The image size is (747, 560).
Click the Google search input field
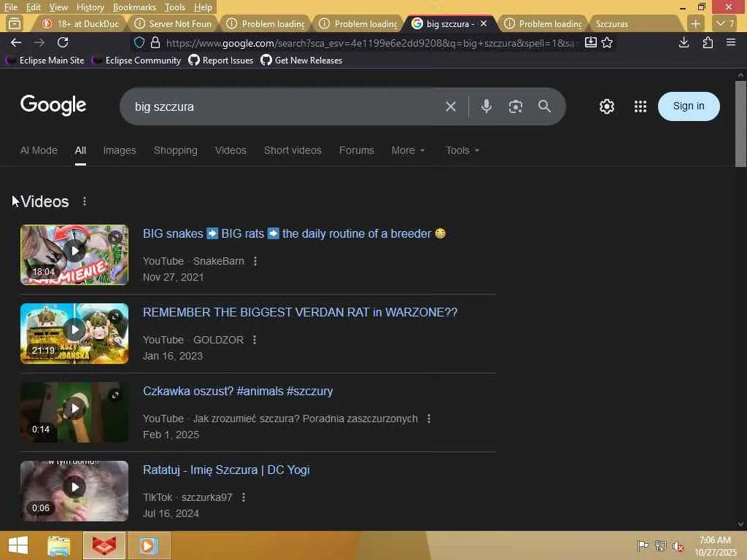click(x=286, y=106)
